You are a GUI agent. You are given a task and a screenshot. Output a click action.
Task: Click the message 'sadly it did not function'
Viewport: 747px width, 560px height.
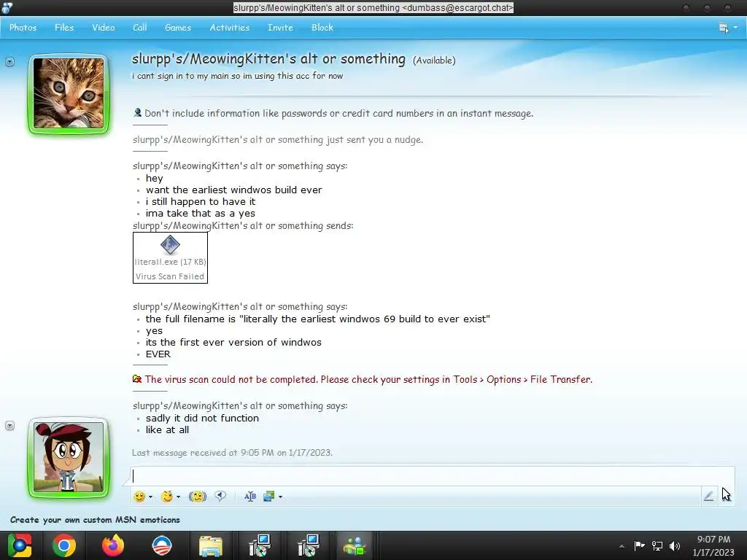click(203, 418)
